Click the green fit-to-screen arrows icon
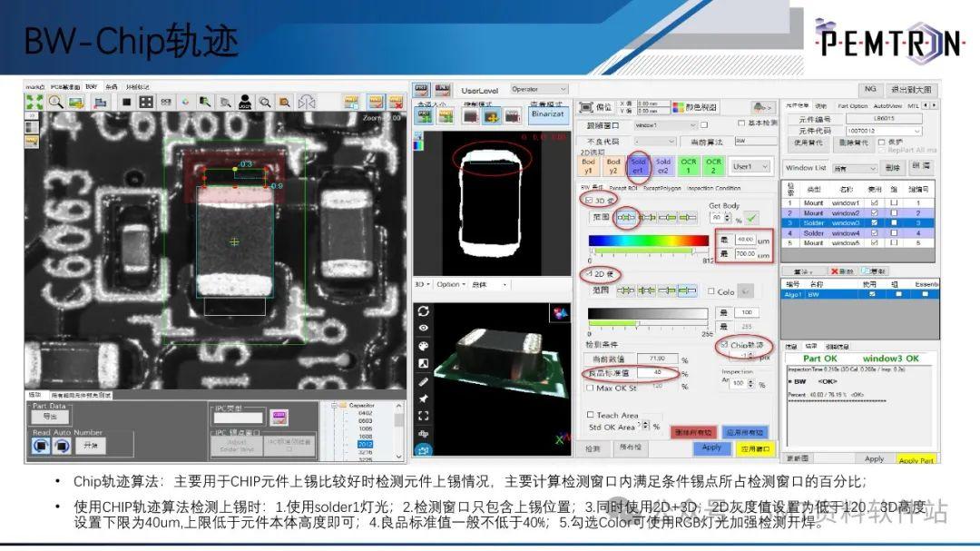The image size is (980, 551). 35,101
